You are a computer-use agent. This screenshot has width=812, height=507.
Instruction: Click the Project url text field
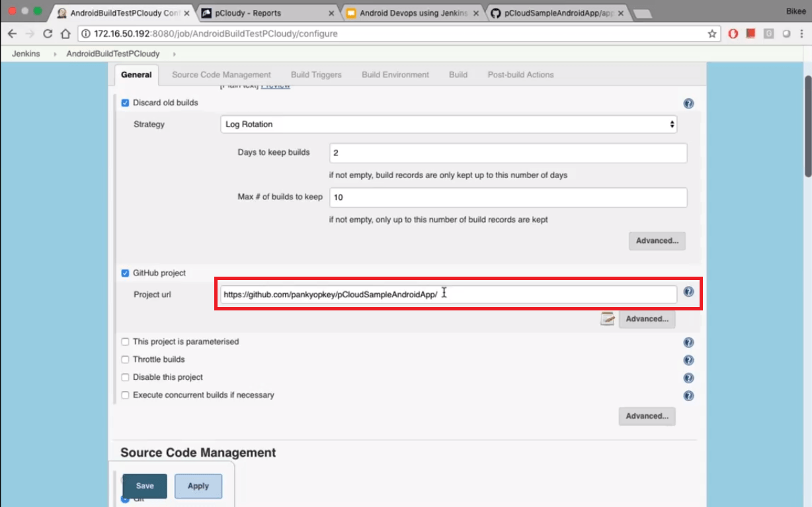coord(448,295)
